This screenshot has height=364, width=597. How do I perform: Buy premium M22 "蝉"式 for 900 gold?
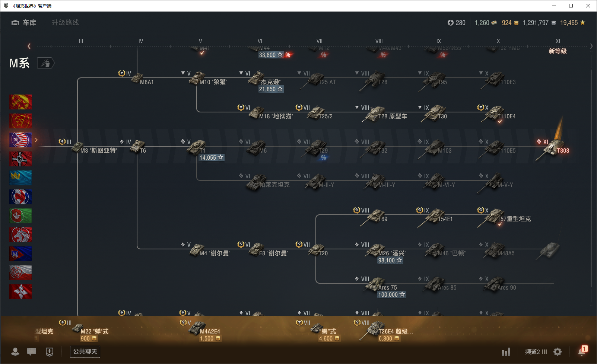click(89, 338)
